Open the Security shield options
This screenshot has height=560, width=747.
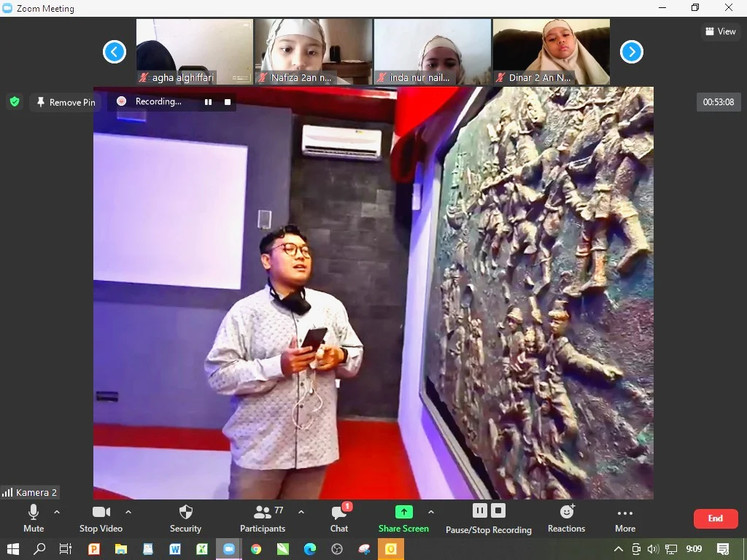click(x=185, y=518)
